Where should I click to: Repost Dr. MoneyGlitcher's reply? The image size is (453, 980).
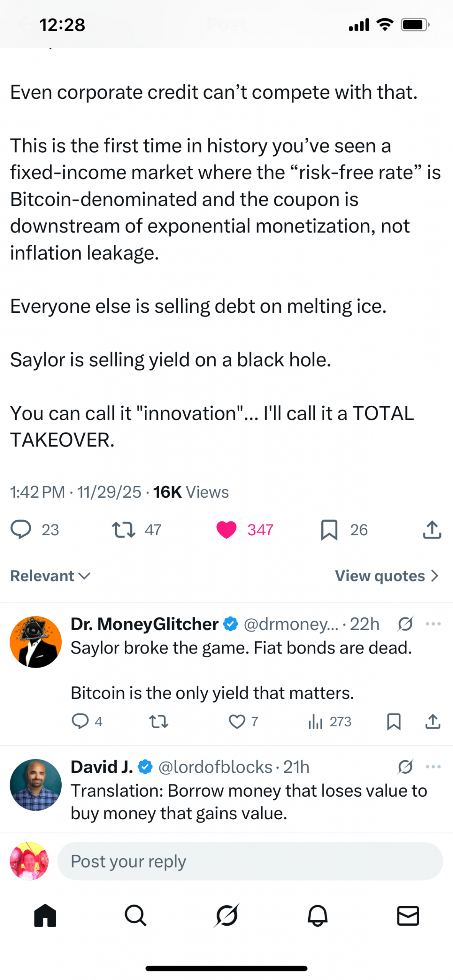pyautogui.click(x=158, y=721)
